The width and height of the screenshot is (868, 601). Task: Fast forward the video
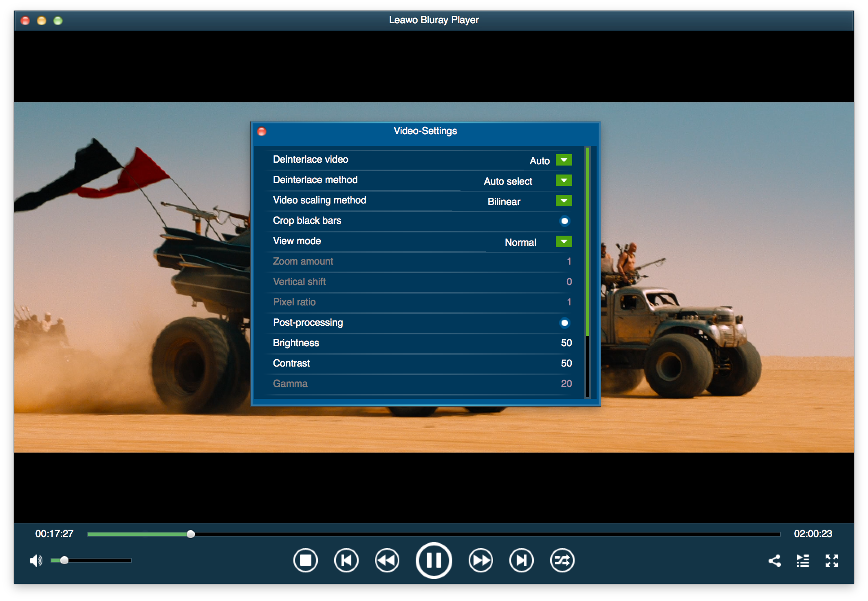tap(480, 560)
